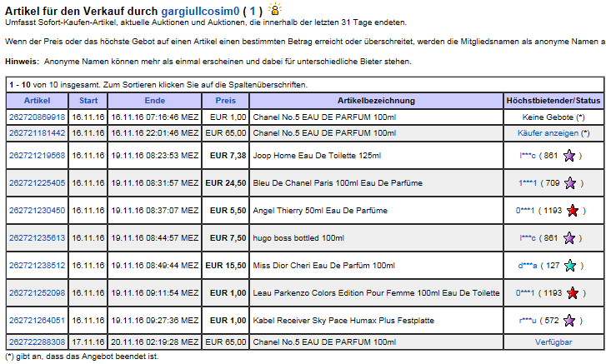Open item 262721225405
Screen dimensions: 606x364
pyautogui.click(x=38, y=183)
